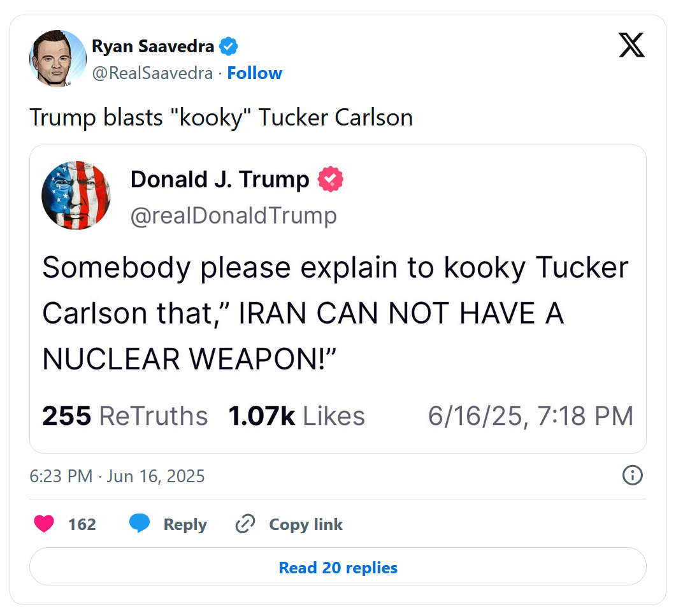676x616 pixels.
Task: Click the reply speech bubble icon
Action: tap(140, 524)
